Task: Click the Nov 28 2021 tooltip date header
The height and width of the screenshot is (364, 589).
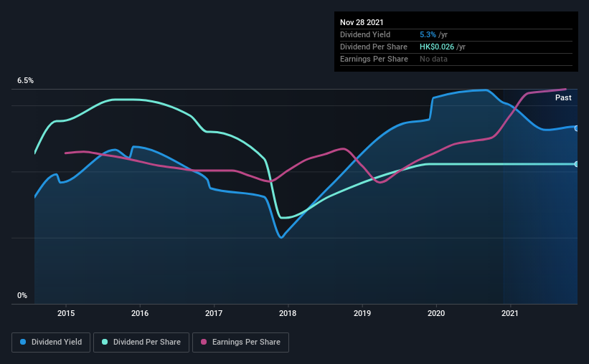Action: pyautogui.click(x=362, y=22)
